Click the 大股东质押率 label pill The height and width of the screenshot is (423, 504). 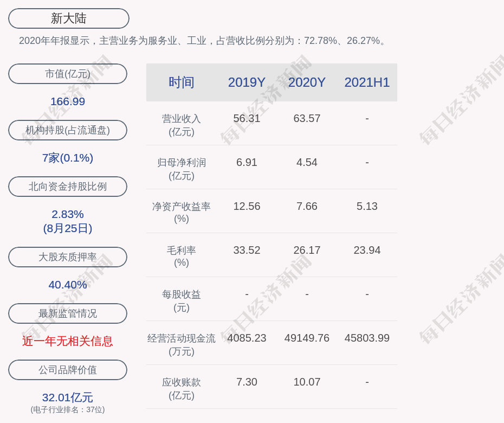pyautogui.click(x=68, y=257)
